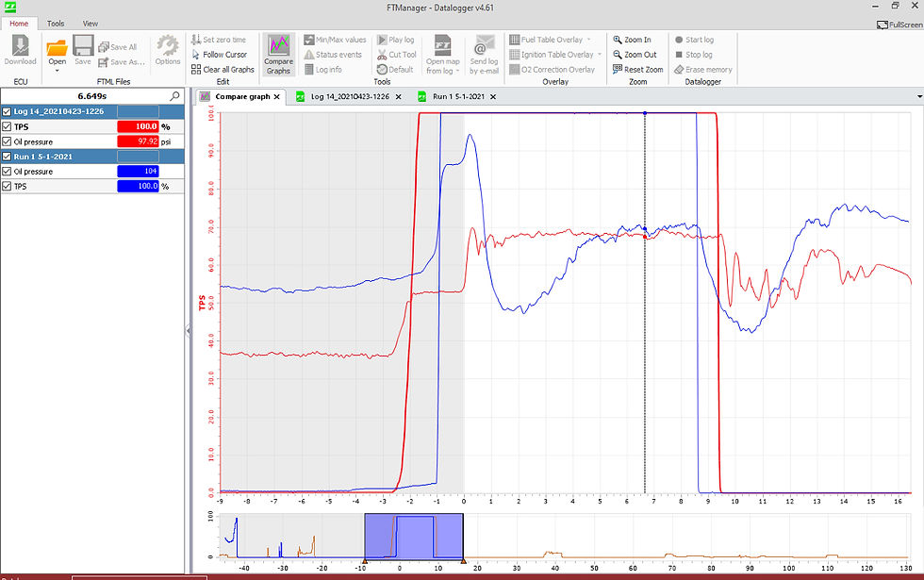924x580 pixels.
Task: Toggle the red TPS channel checkbox
Action: (8, 126)
